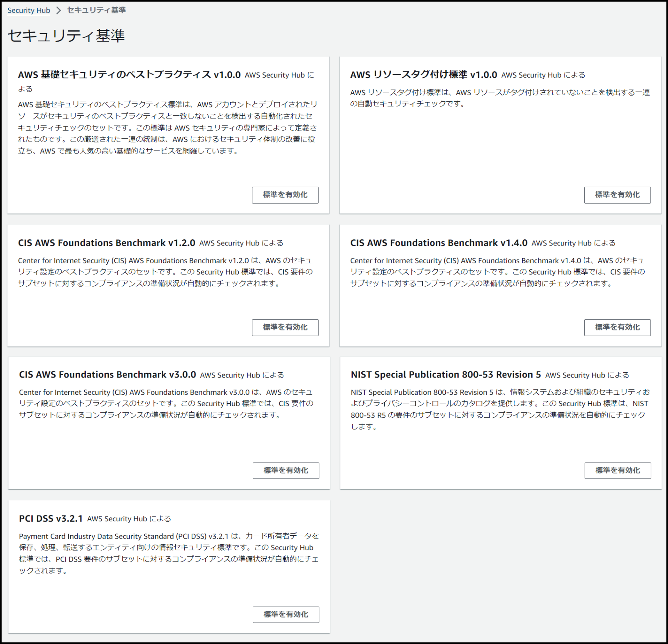Enable the NIST Special Publication 800-53 Revision 5 standard
The height and width of the screenshot is (644, 668).
[x=617, y=470]
